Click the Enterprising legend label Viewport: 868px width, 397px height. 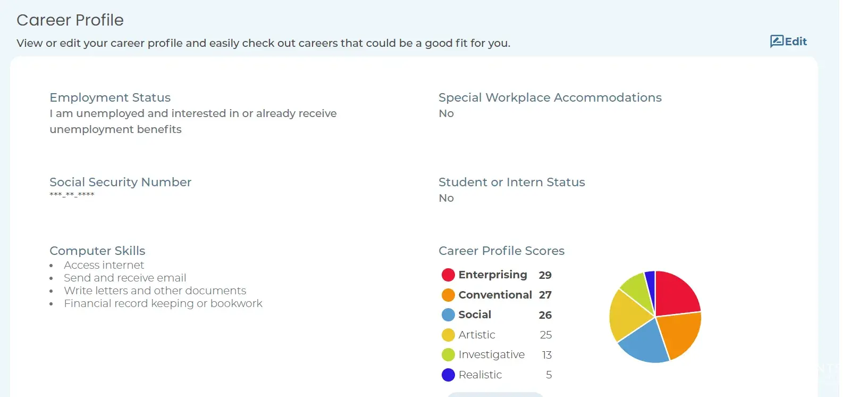493,275
